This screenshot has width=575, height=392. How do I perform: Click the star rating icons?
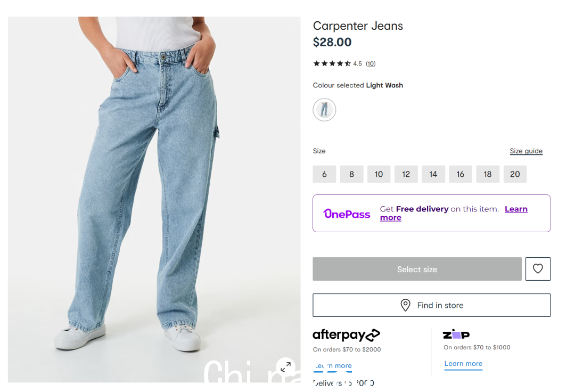pyautogui.click(x=332, y=63)
